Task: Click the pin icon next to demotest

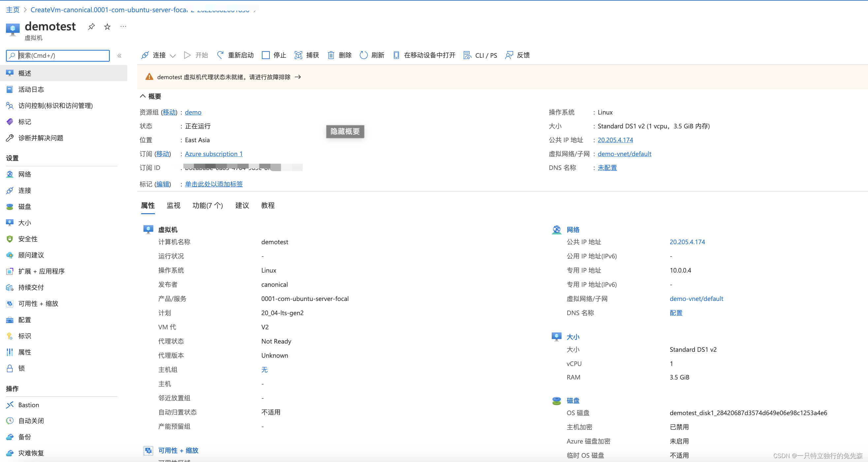Action: (91, 27)
